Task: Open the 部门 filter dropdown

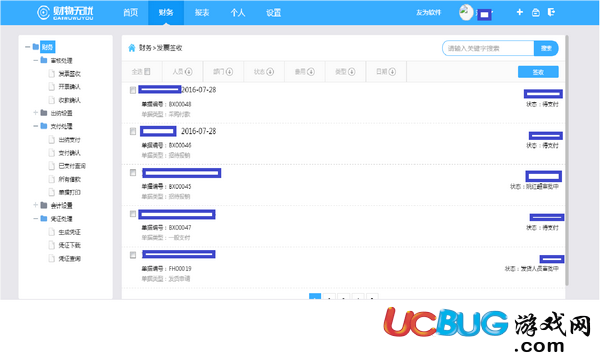Action: coord(223,72)
